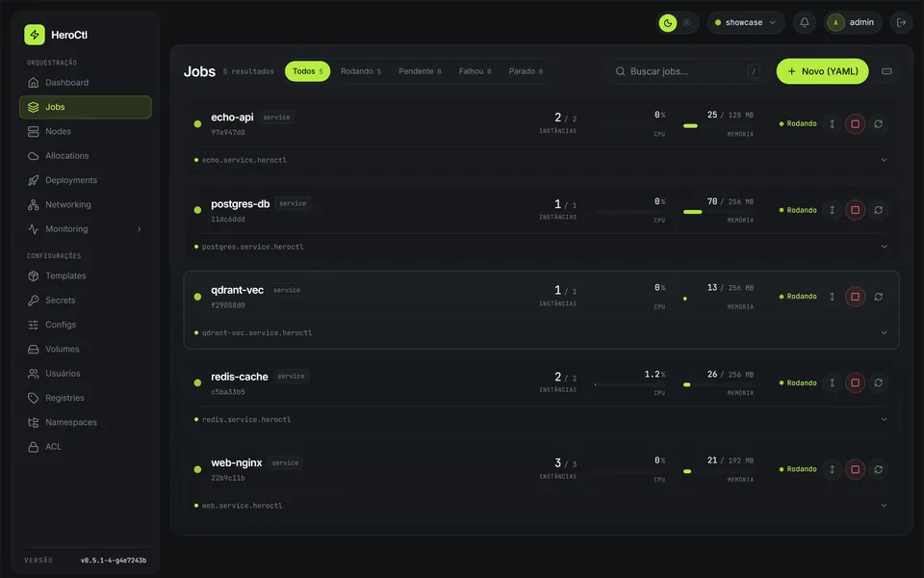Open the echo-api job name

coord(232,118)
